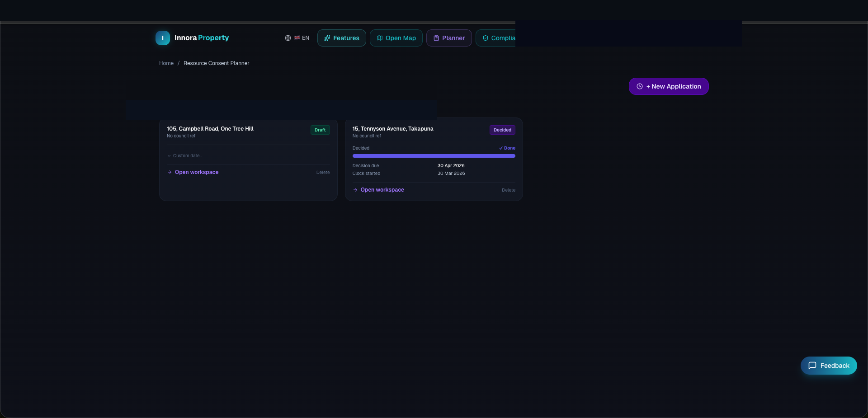This screenshot has height=418, width=868.
Task: Click the map icon in Open Map button
Action: click(x=380, y=38)
